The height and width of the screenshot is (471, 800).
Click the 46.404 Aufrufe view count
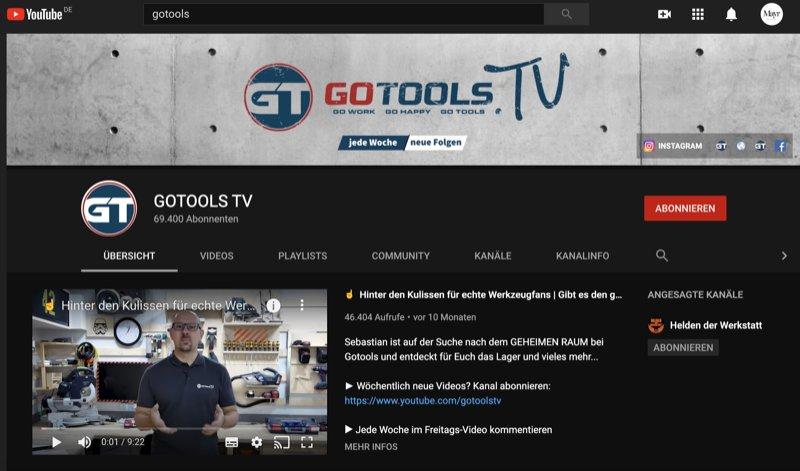[x=374, y=317]
